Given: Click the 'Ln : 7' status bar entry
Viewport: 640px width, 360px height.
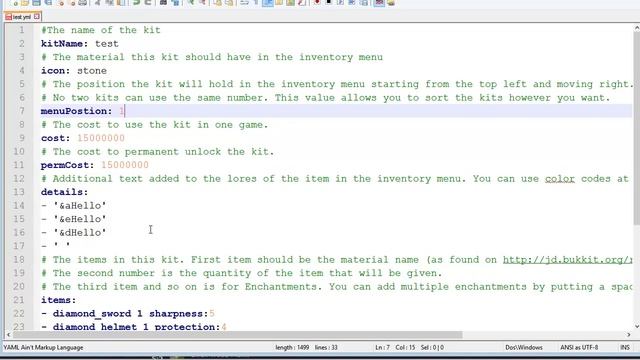Looking at the screenshot, I should 382,347.
